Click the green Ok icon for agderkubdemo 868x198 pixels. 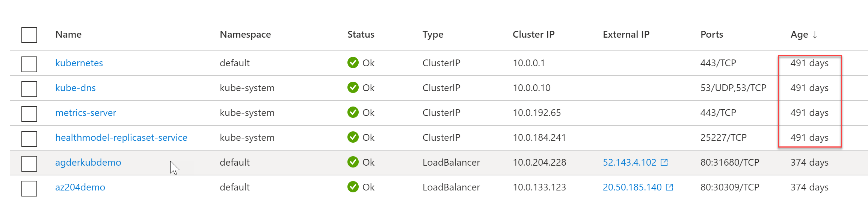coord(353,162)
